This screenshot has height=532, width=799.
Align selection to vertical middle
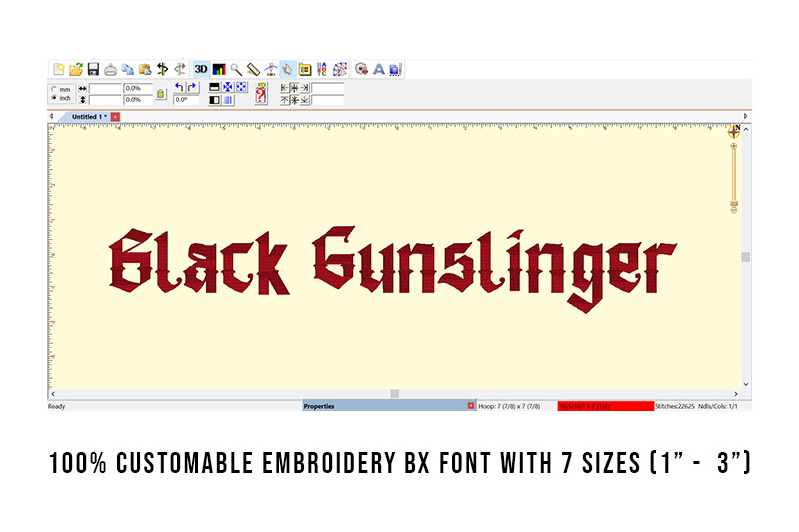[294, 100]
